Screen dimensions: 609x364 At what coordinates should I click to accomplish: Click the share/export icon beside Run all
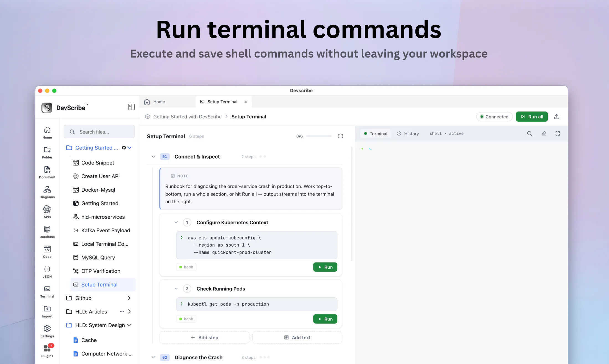[x=557, y=117]
